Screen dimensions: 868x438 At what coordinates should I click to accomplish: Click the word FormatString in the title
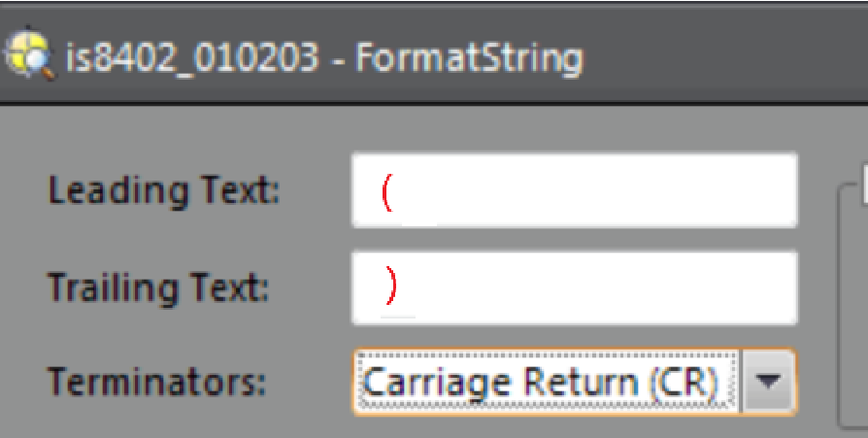tap(469, 57)
